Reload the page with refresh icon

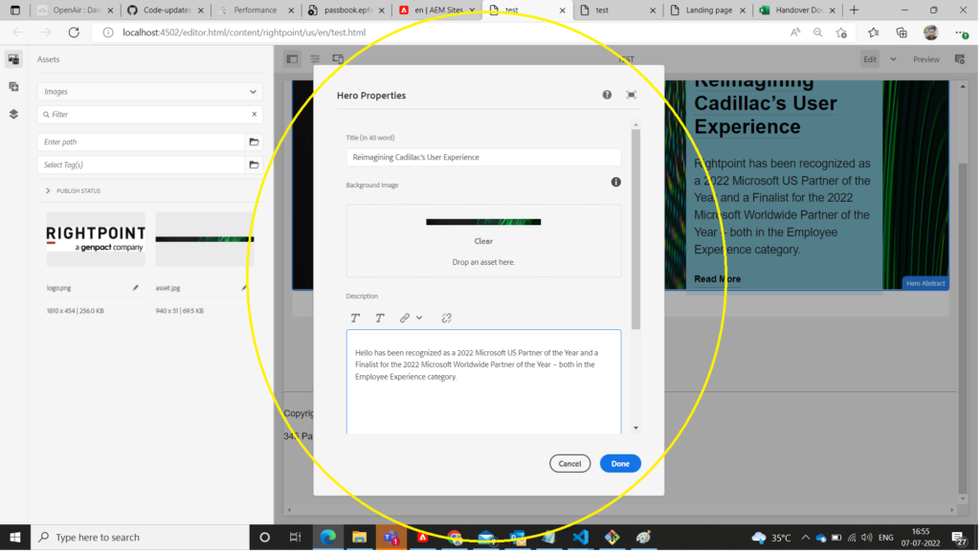(74, 33)
